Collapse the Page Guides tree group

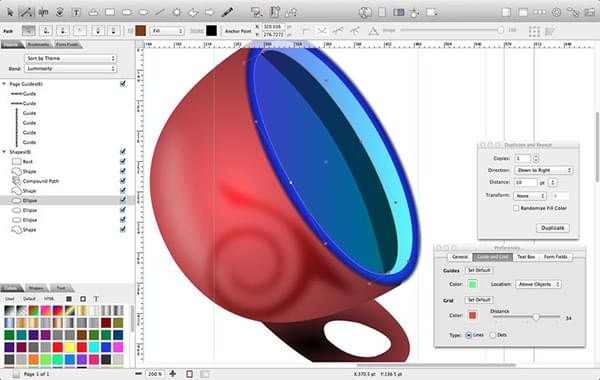click(4, 83)
